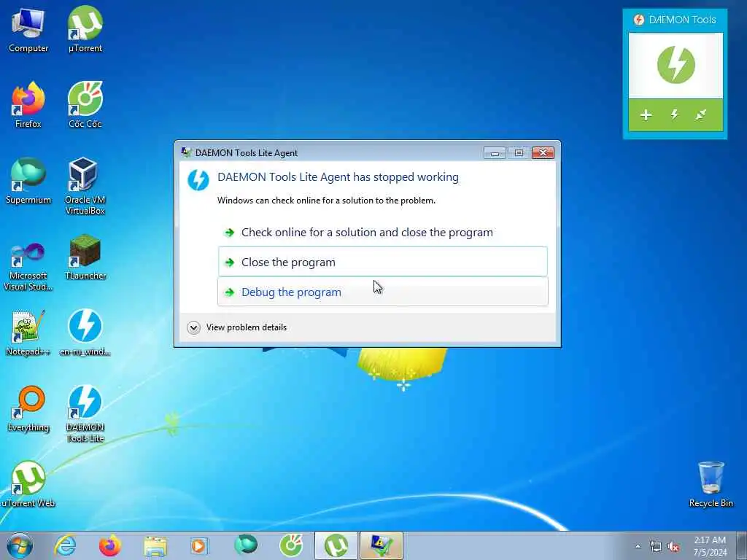Click the network tray icon
The width and height of the screenshot is (747, 560).
point(656,547)
